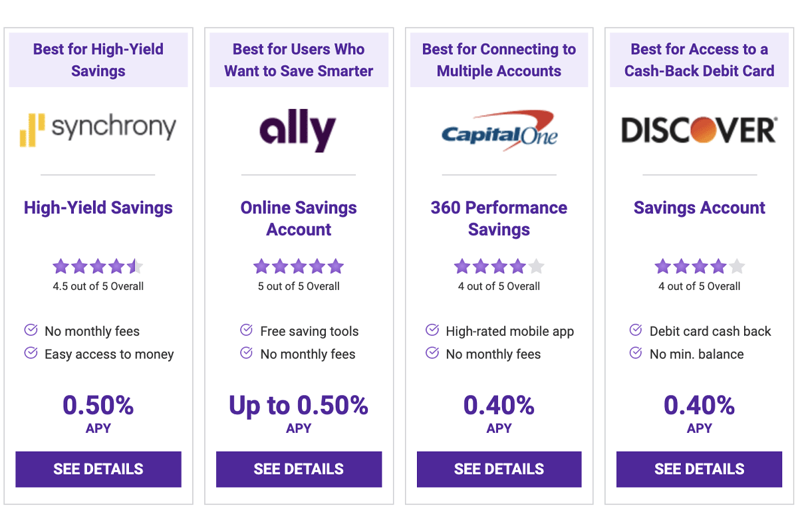
Task: Click the Synchrony 4.5 star rating
Action: point(98,267)
